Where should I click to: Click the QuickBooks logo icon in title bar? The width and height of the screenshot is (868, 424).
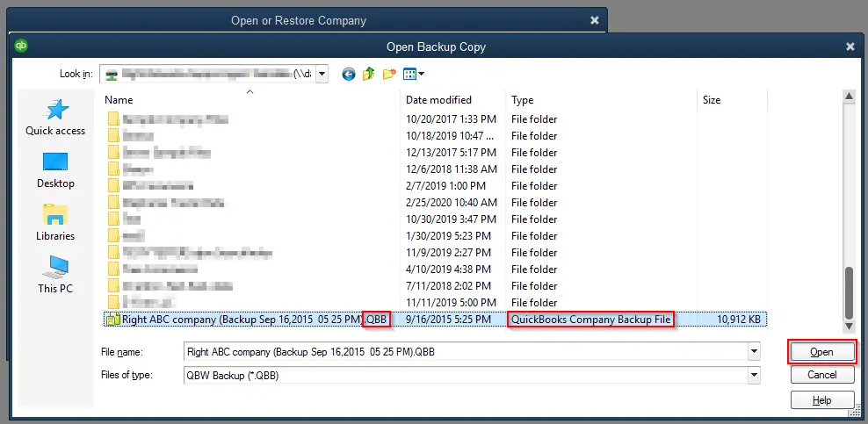point(22,46)
